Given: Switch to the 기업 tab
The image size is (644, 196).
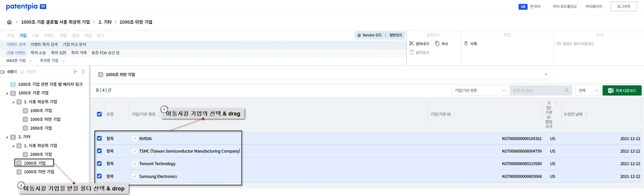Looking at the screenshot, I should [x=23, y=36].
